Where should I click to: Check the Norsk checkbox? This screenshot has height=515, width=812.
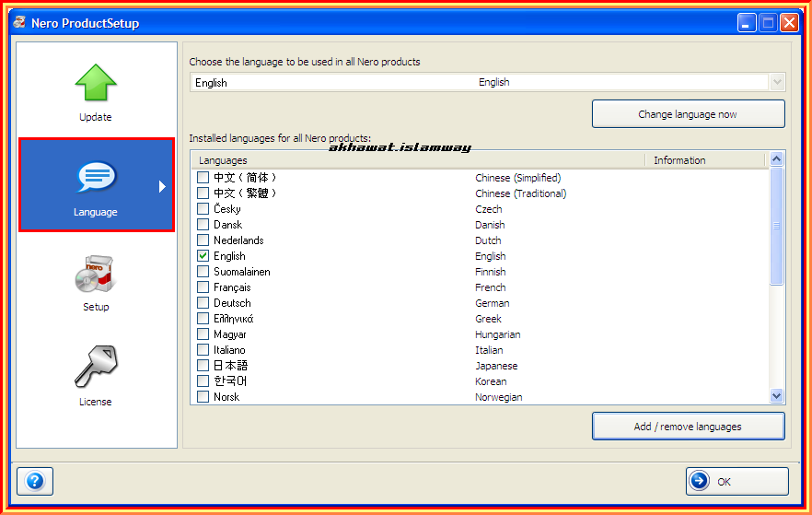point(203,396)
